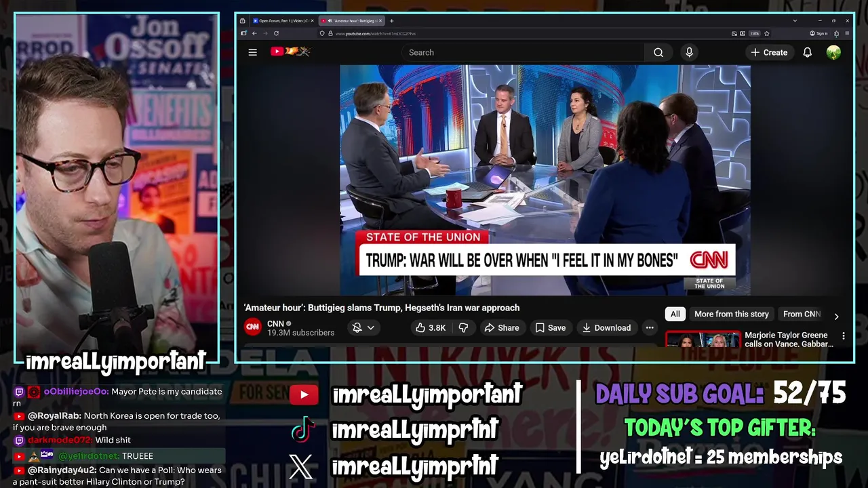Click the 19.3M subscribers text

pos(300,333)
